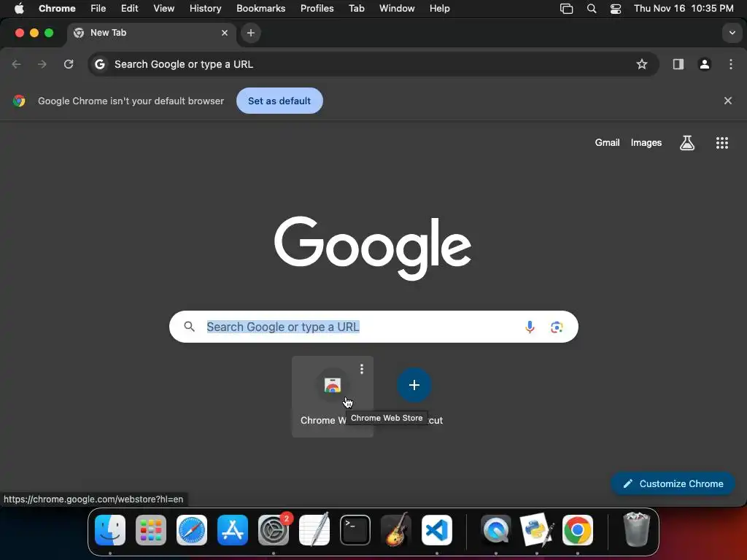Open the Python IDLE icon in the Dock
This screenshot has width=747, height=560.
[x=537, y=530]
